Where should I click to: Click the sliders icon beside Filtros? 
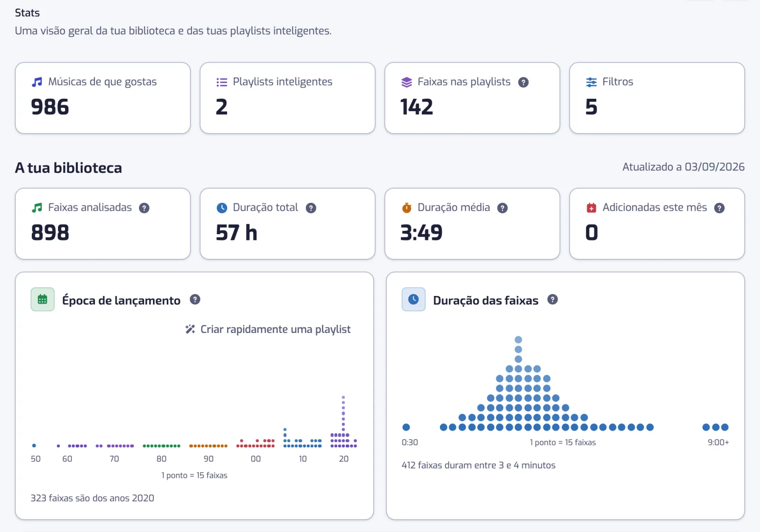(591, 82)
